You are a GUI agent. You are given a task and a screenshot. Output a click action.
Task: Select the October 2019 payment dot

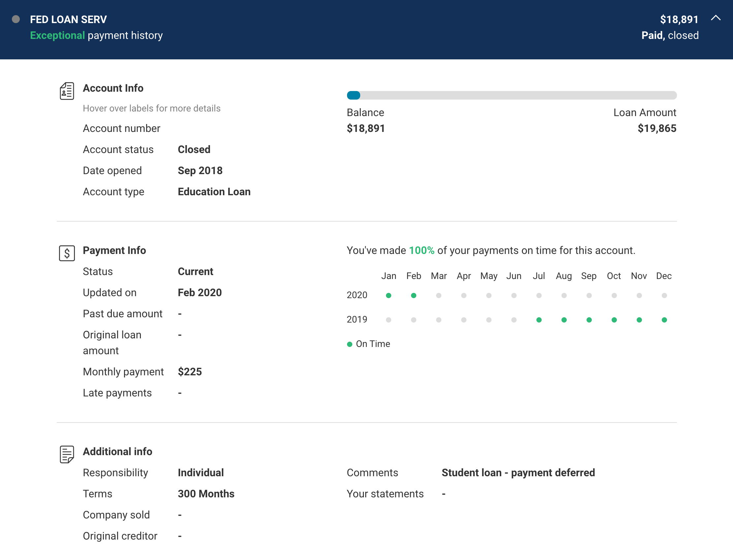point(614,320)
